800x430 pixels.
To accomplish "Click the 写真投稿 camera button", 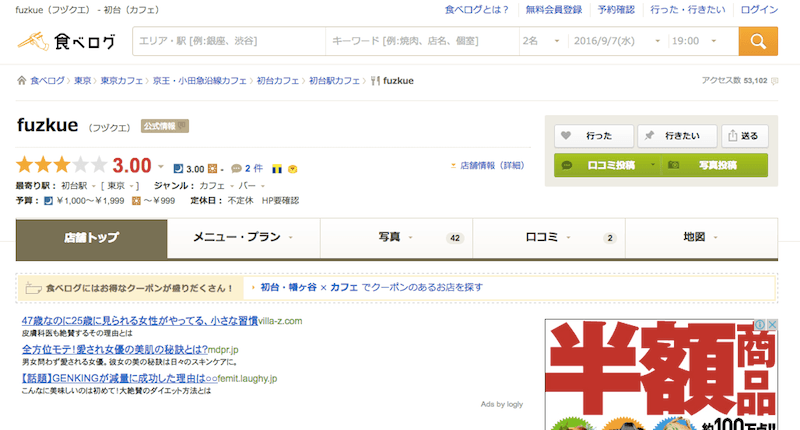I will coord(714,165).
